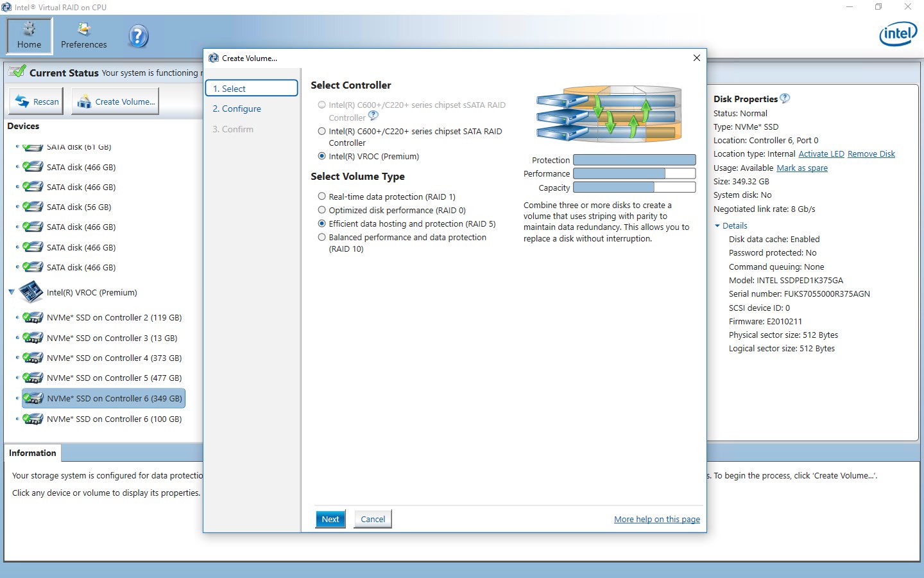Select NVMe SSD on Controller 5 (477 GB) icon

33,378
